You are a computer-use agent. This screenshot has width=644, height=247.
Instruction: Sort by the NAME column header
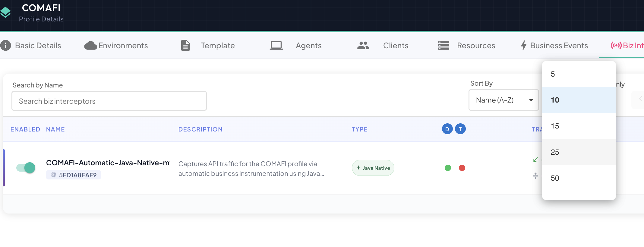pos(55,129)
